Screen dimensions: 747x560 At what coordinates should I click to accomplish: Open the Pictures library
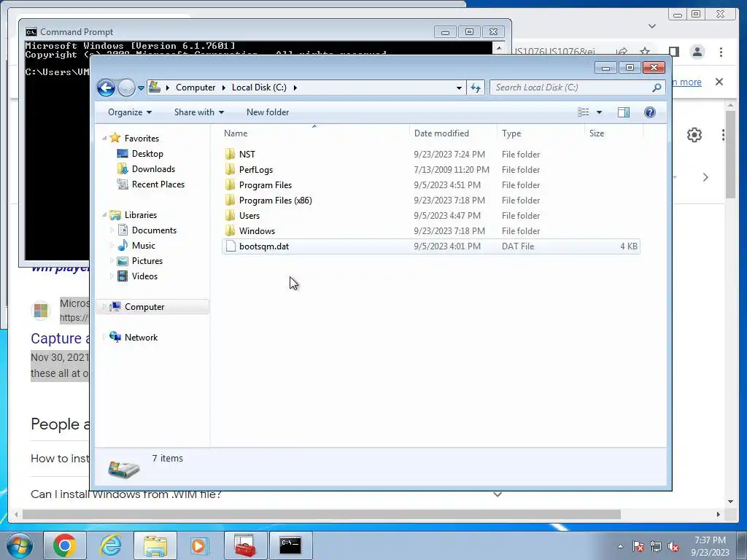pyautogui.click(x=147, y=261)
